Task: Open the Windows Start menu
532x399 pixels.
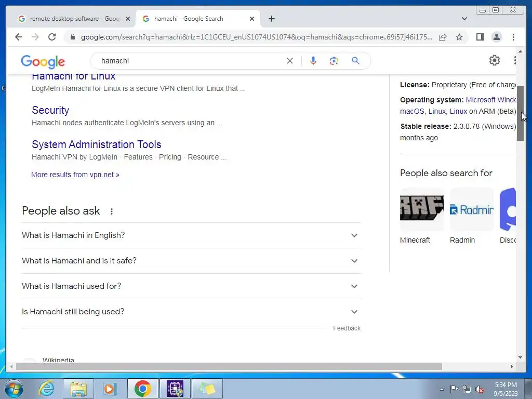Action: click(x=14, y=389)
